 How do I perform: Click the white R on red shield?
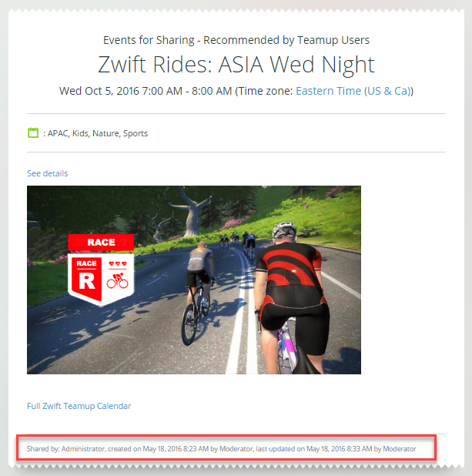(87, 281)
